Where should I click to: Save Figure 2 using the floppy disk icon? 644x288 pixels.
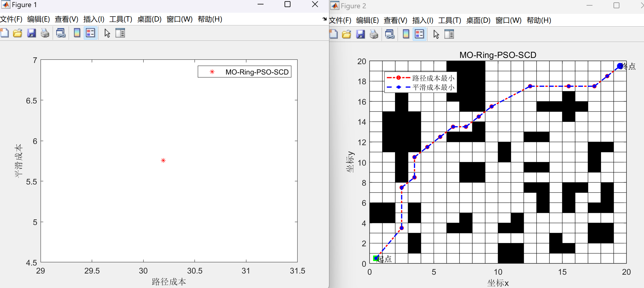[x=360, y=34]
